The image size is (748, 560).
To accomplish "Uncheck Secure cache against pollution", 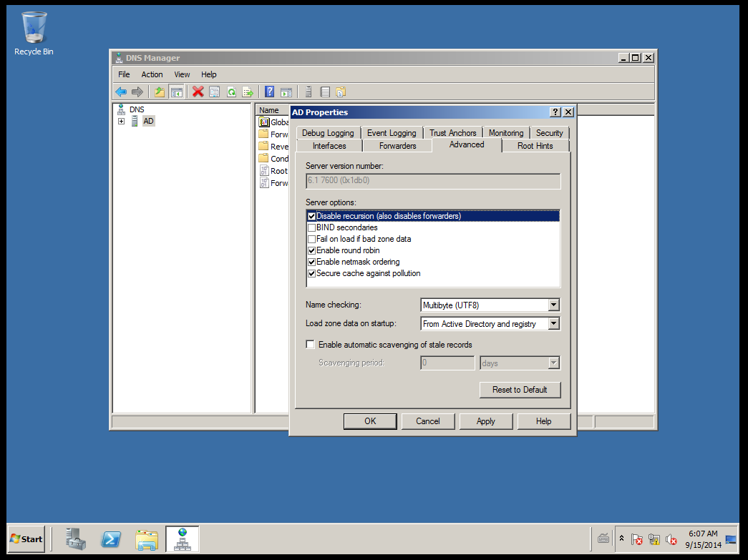I will coord(311,274).
